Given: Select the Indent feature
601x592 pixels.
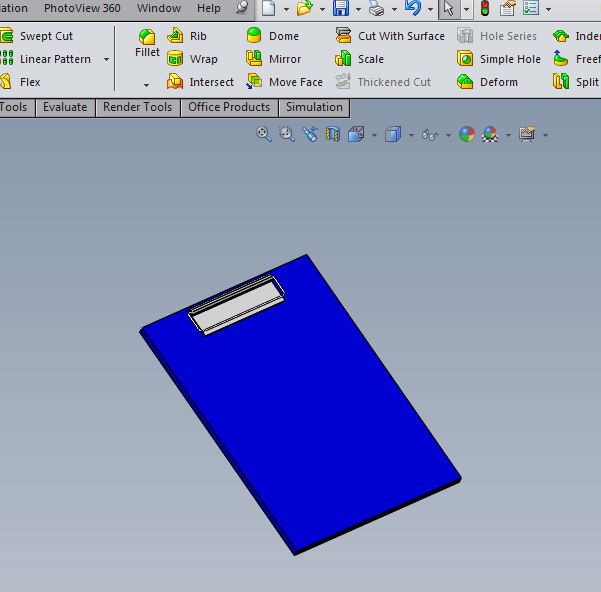Looking at the screenshot, I should [x=576, y=36].
